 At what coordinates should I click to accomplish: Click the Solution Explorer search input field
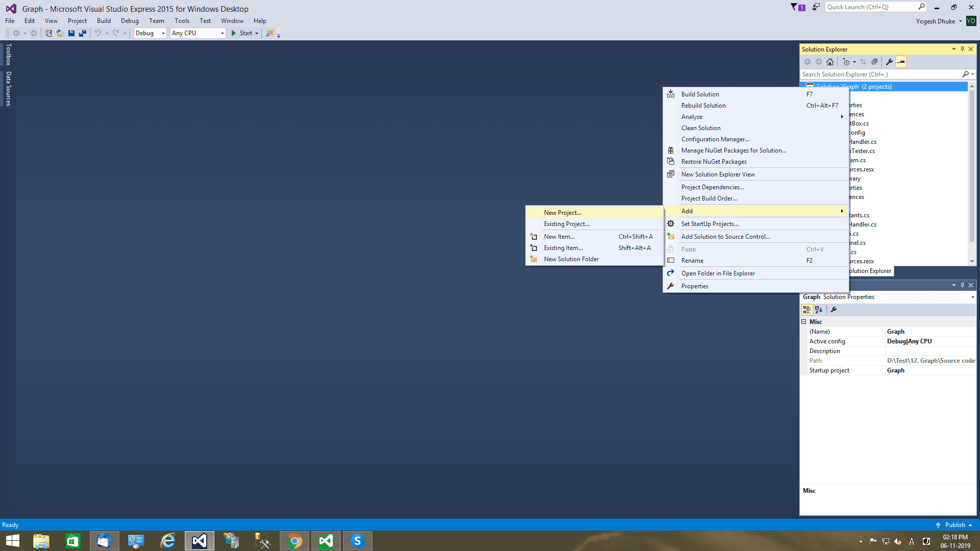click(881, 74)
